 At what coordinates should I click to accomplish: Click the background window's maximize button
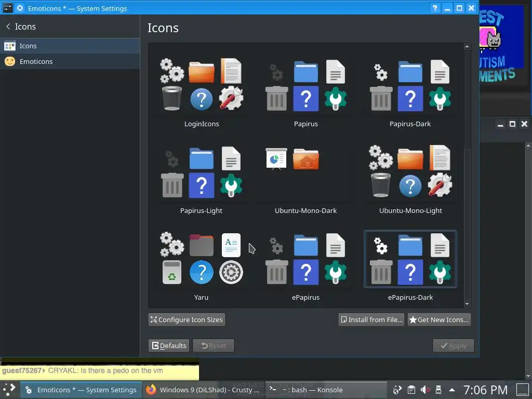(x=512, y=124)
